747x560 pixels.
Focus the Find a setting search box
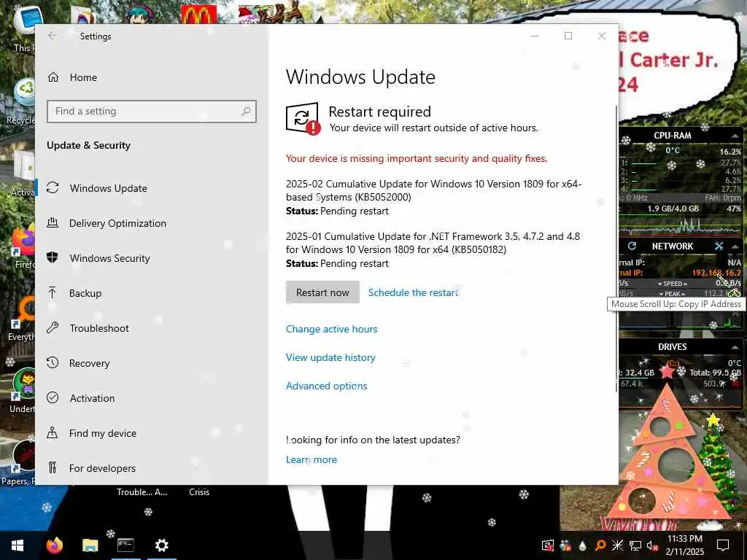point(152,112)
